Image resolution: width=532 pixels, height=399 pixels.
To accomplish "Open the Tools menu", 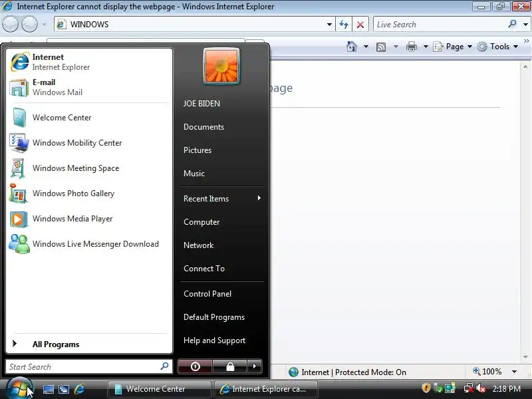I will pos(497,47).
